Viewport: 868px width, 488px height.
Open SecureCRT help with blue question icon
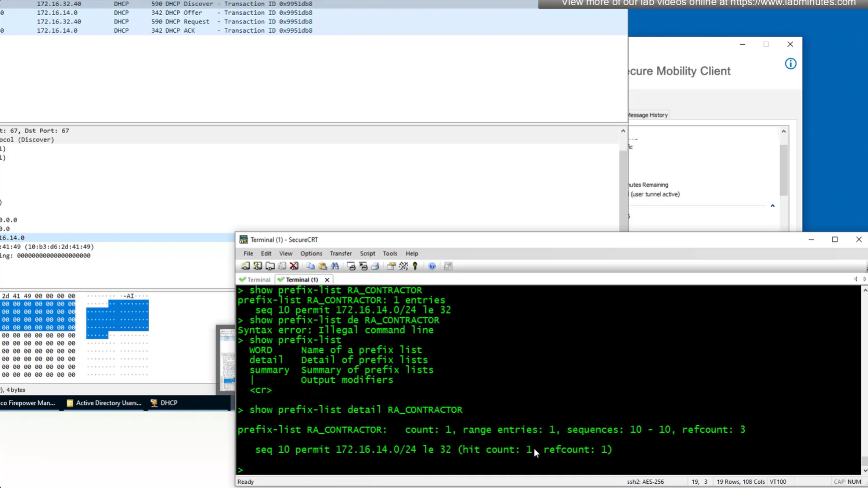click(432, 266)
